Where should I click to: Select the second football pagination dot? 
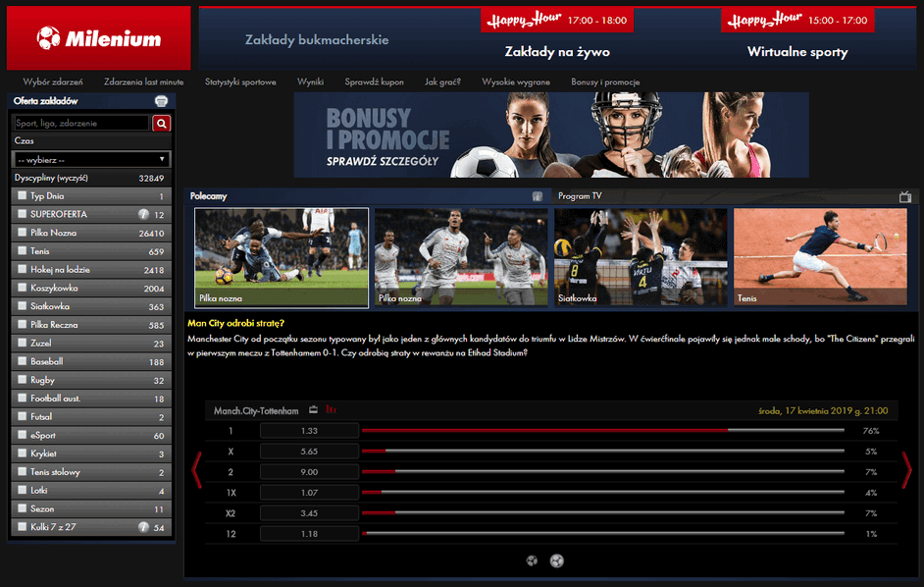(557, 560)
